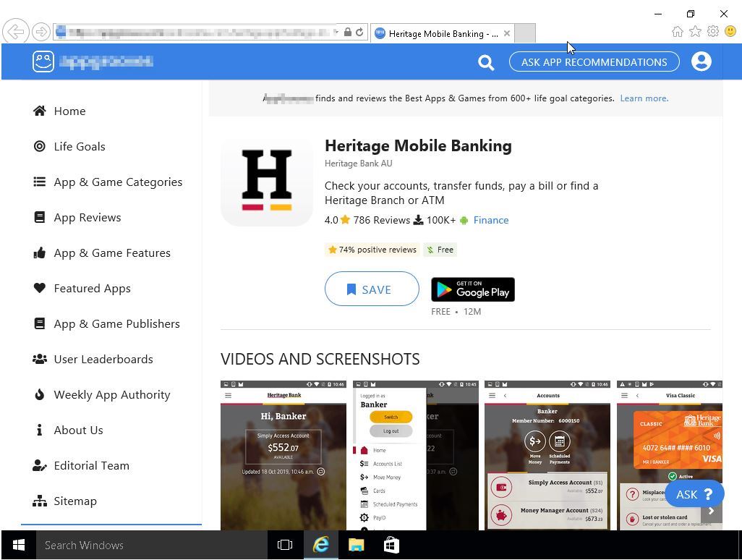Click the browser Home icon
This screenshot has width=742, height=560.
[678, 32]
